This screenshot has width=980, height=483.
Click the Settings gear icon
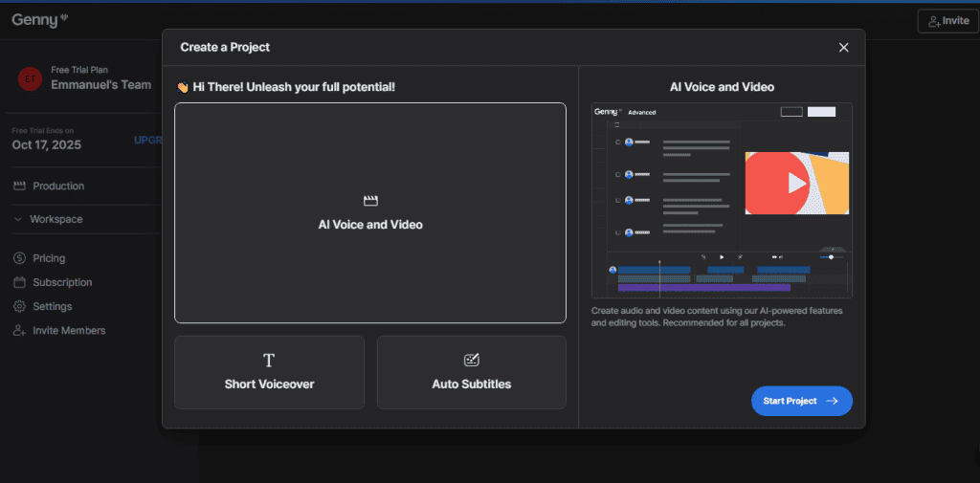point(19,306)
